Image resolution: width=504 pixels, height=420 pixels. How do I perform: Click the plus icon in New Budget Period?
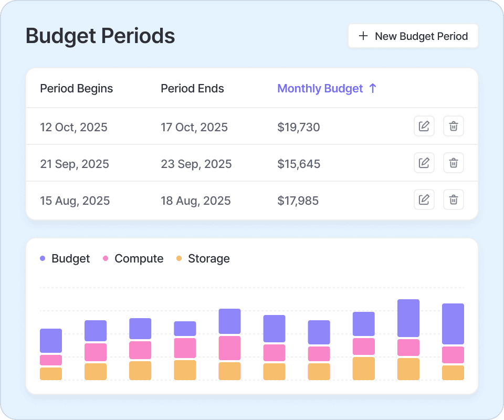[x=363, y=36]
